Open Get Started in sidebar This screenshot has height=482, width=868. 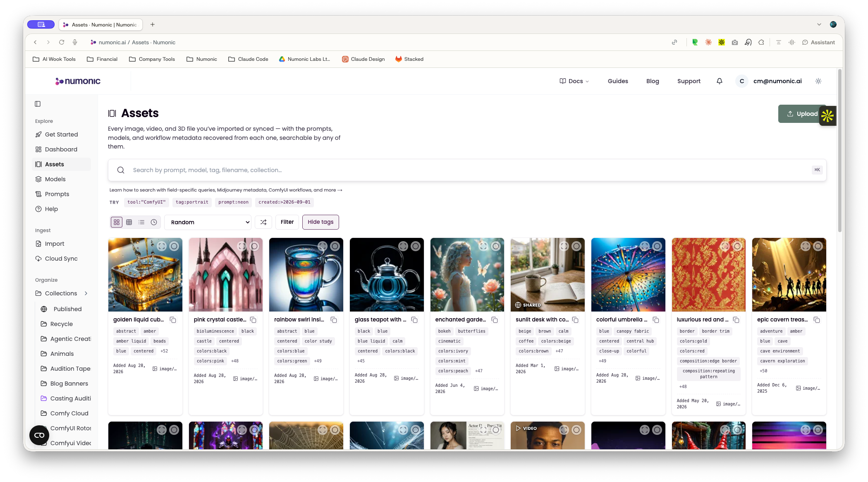click(x=62, y=134)
